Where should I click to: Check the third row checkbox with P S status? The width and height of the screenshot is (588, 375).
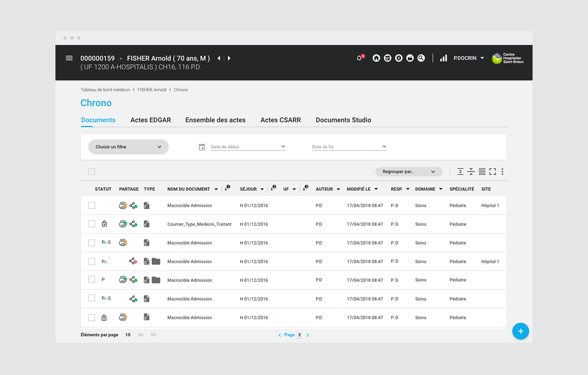pyautogui.click(x=92, y=243)
